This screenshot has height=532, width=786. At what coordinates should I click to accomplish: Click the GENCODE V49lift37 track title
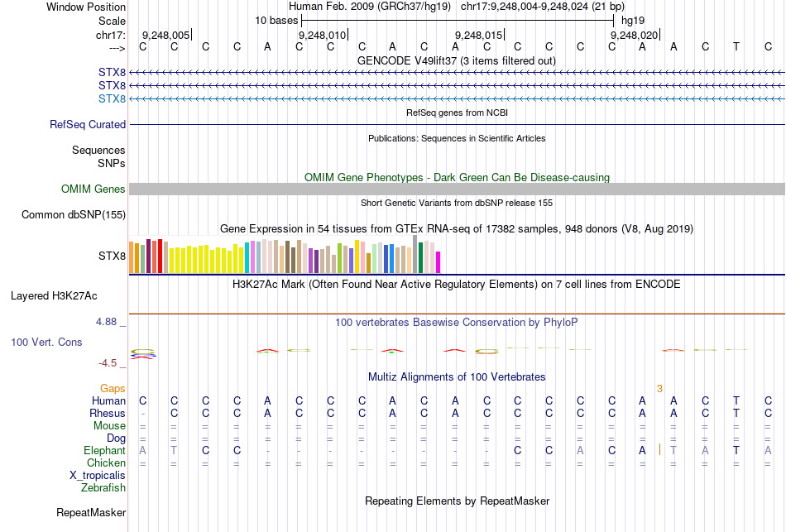click(x=457, y=60)
